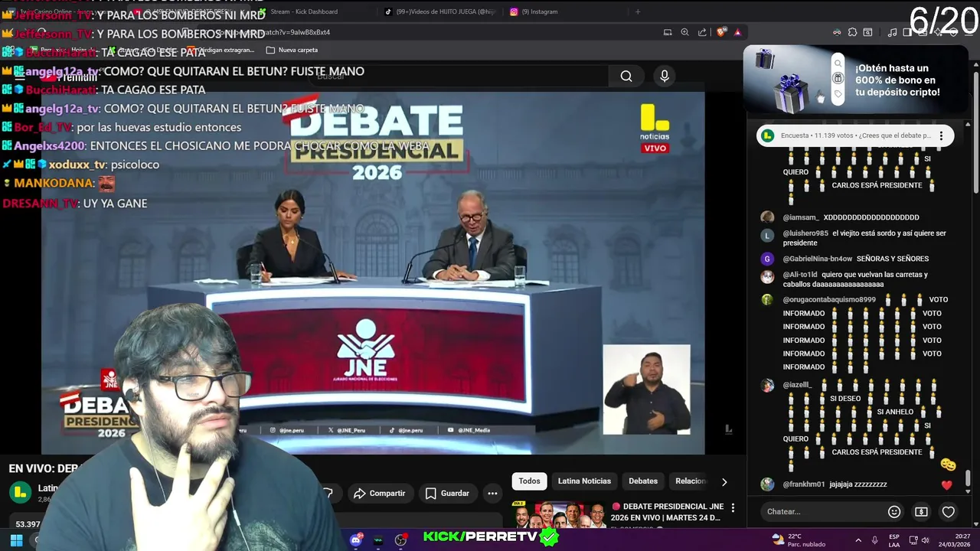Click search icon in the ad pill
The image size is (980, 551).
click(x=838, y=64)
